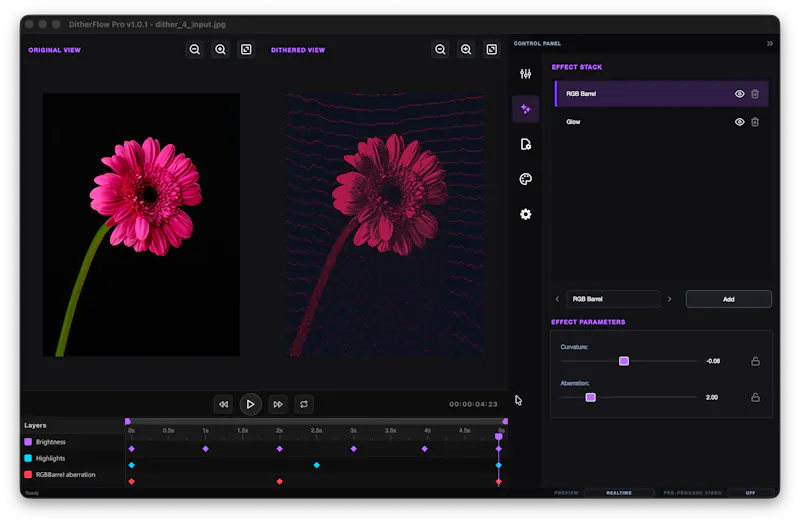
Task: Zoom out the Original View
Action: tap(194, 49)
